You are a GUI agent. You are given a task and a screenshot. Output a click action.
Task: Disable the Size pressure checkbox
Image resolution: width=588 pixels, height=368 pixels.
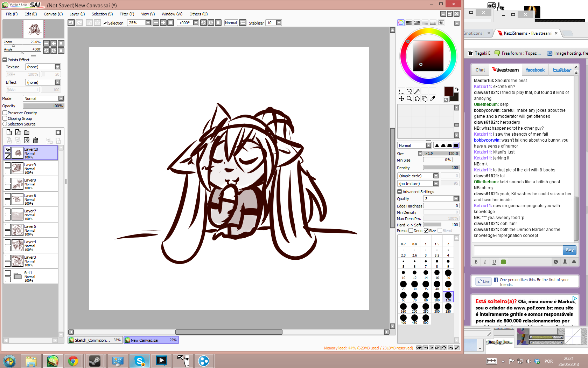point(426,231)
